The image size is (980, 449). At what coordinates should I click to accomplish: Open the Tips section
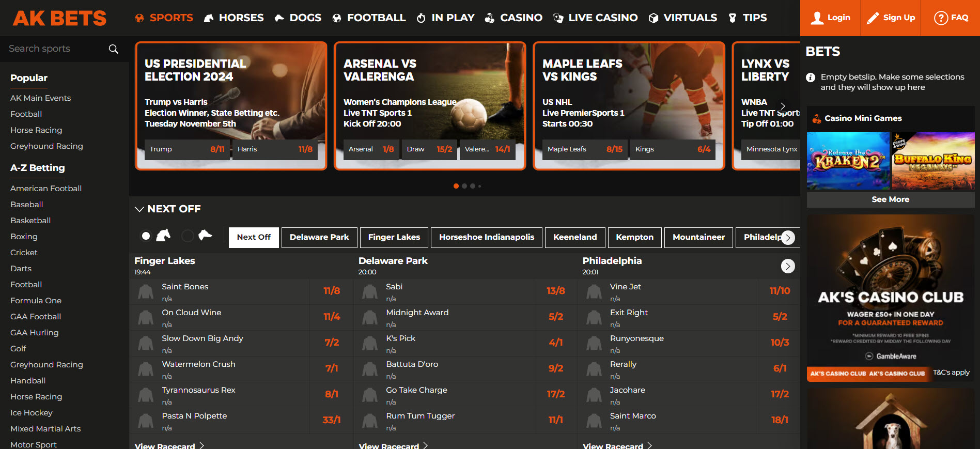coord(747,18)
